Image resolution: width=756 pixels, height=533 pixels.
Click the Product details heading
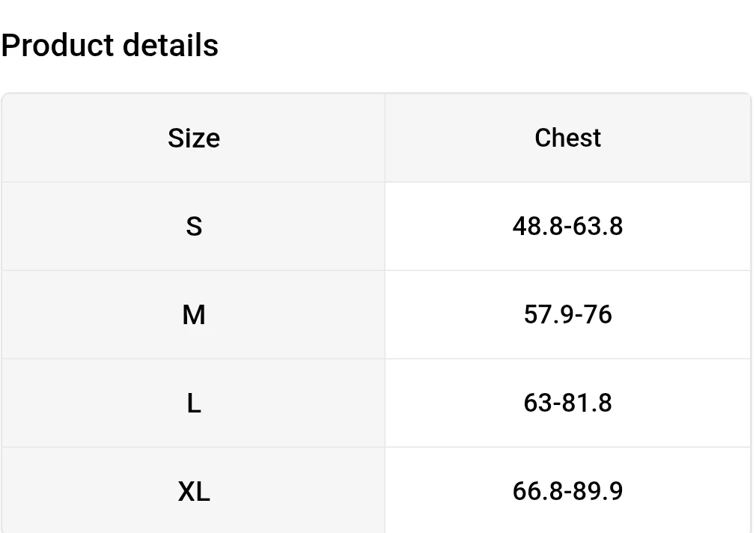pyautogui.click(x=110, y=46)
